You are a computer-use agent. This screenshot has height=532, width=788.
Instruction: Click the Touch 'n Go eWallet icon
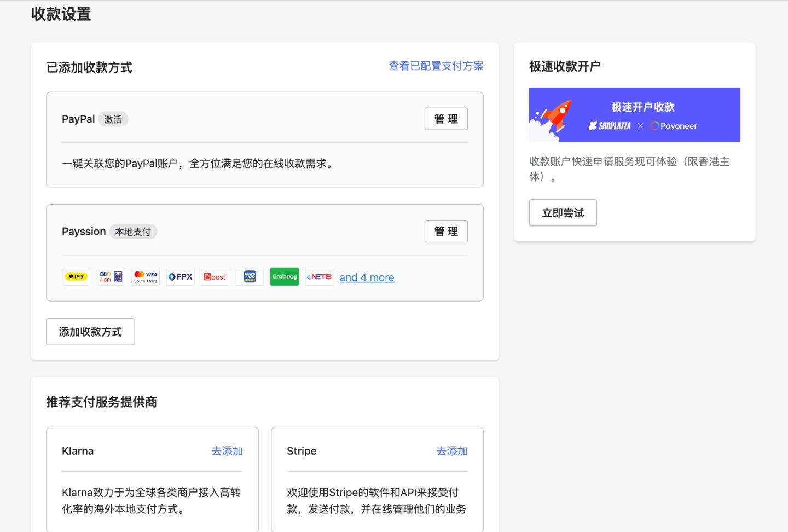click(250, 276)
